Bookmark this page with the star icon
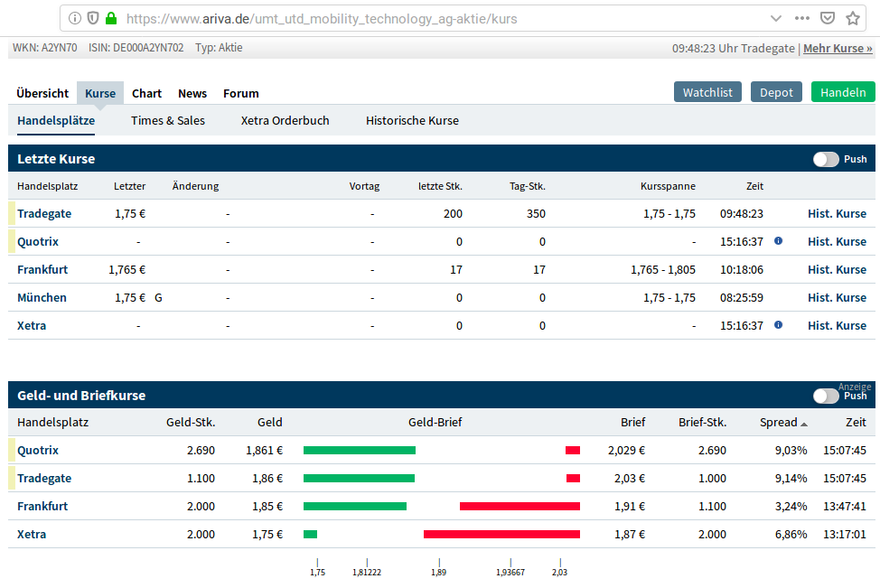The image size is (880, 588). (x=853, y=18)
